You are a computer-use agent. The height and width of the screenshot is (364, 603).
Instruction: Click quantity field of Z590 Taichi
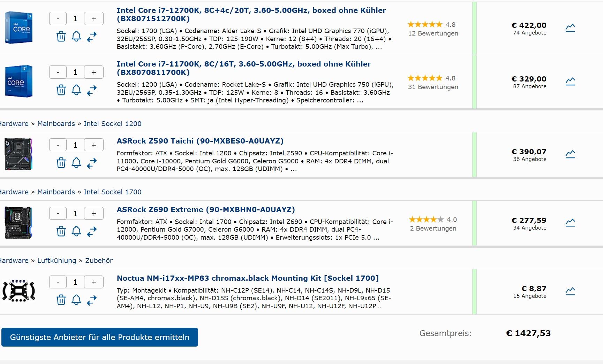coord(75,145)
